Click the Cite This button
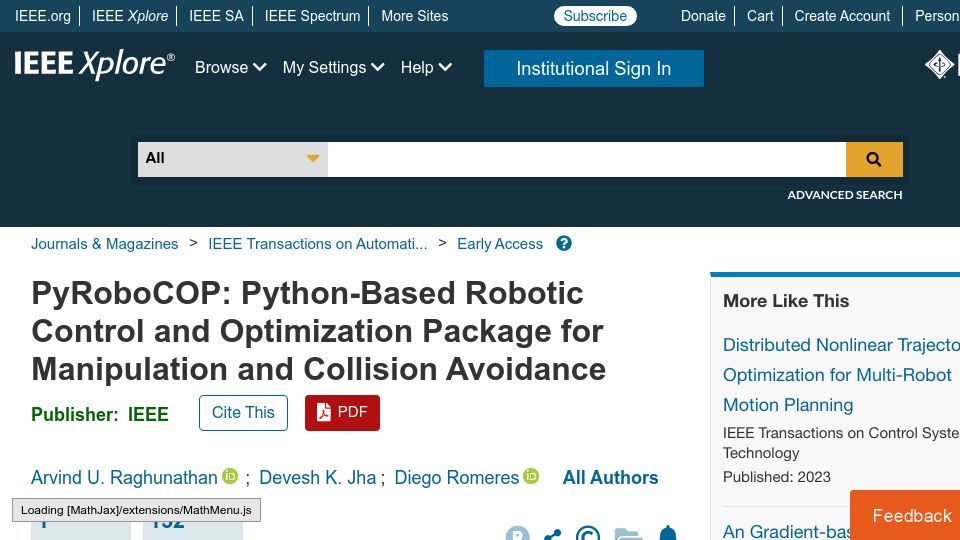The height and width of the screenshot is (540, 960). click(243, 413)
